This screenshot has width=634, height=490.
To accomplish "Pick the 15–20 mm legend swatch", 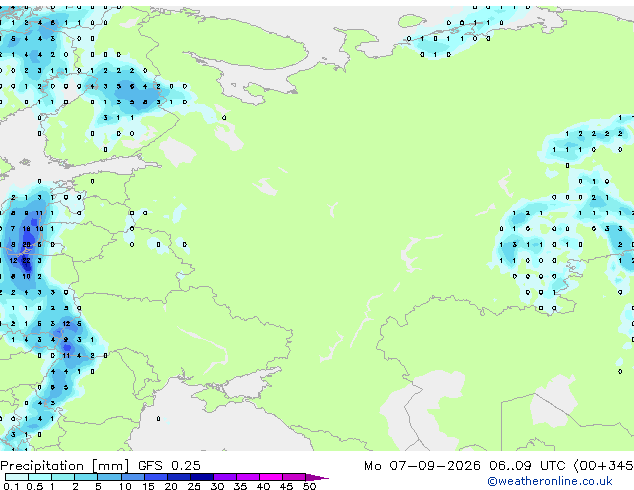I will click(155, 477).
